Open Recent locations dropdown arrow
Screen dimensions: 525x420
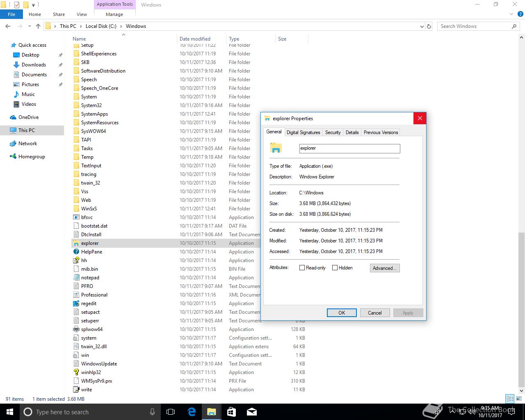(x=30, y=26)
